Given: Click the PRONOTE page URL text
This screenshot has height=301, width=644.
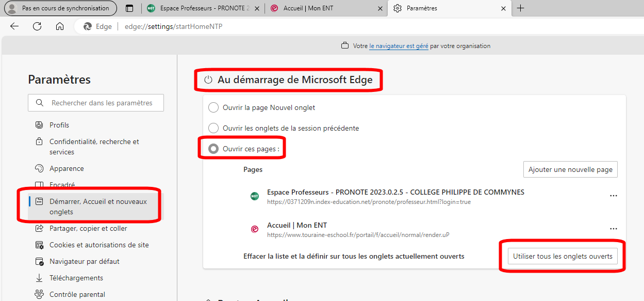Looking at the screenshot, I should click(x=369, y=202).
